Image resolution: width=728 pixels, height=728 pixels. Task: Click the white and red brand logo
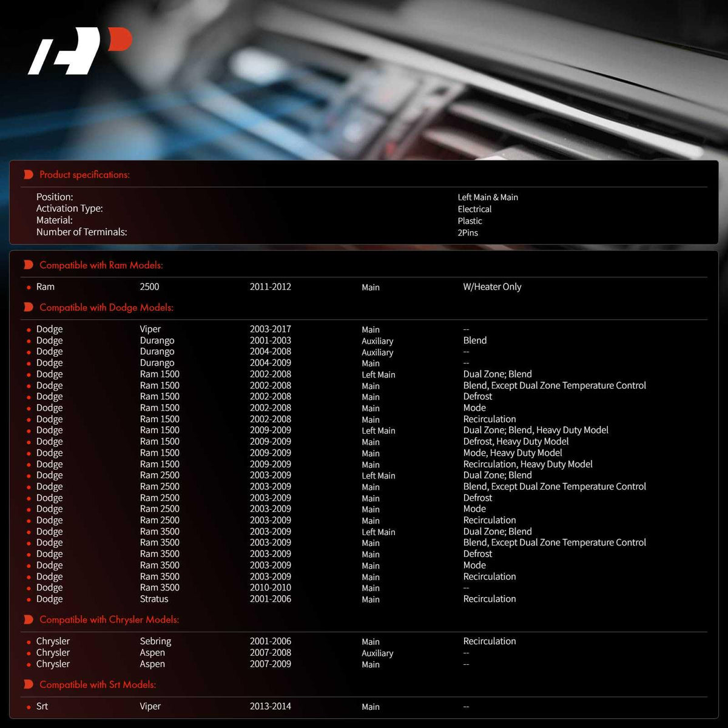[x=79, y=51]
